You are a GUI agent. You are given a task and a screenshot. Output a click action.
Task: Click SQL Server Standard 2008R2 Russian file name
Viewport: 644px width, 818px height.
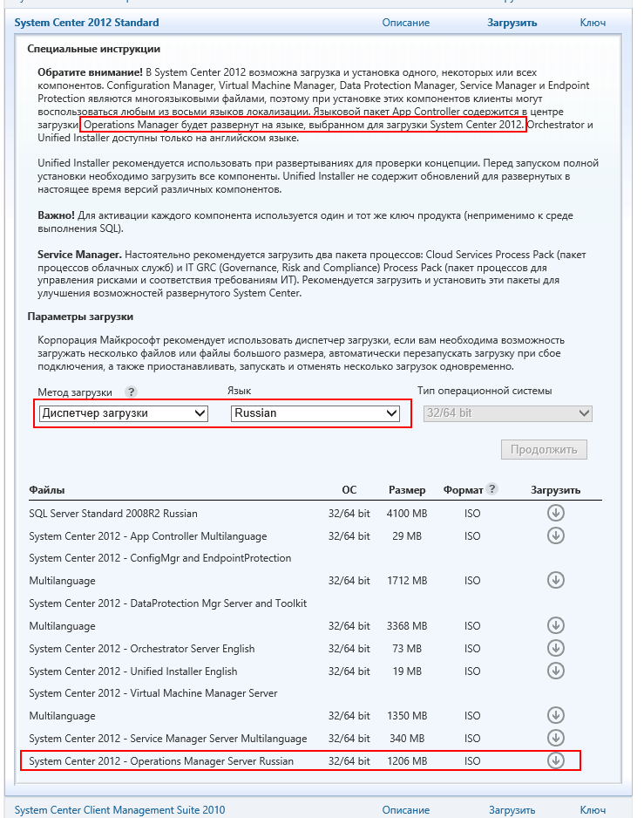(x=113, y=514)
